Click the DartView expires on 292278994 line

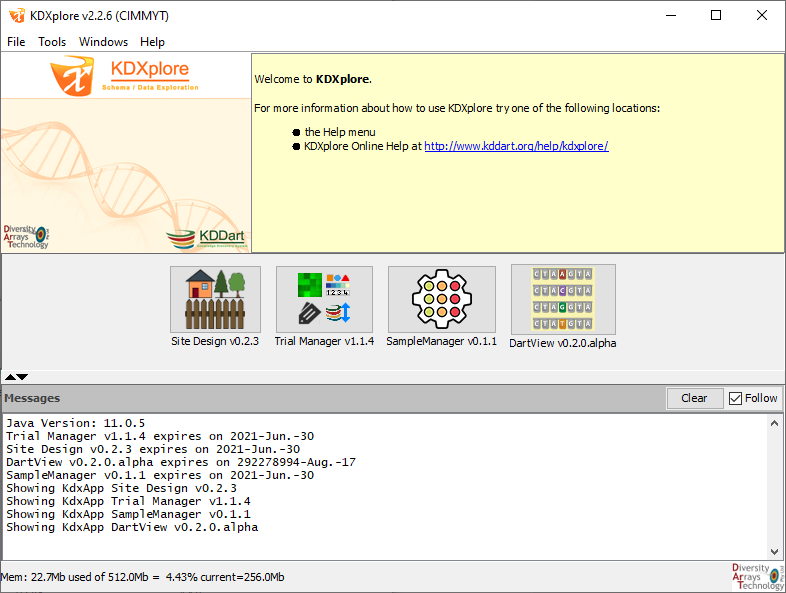pos(181,462)
